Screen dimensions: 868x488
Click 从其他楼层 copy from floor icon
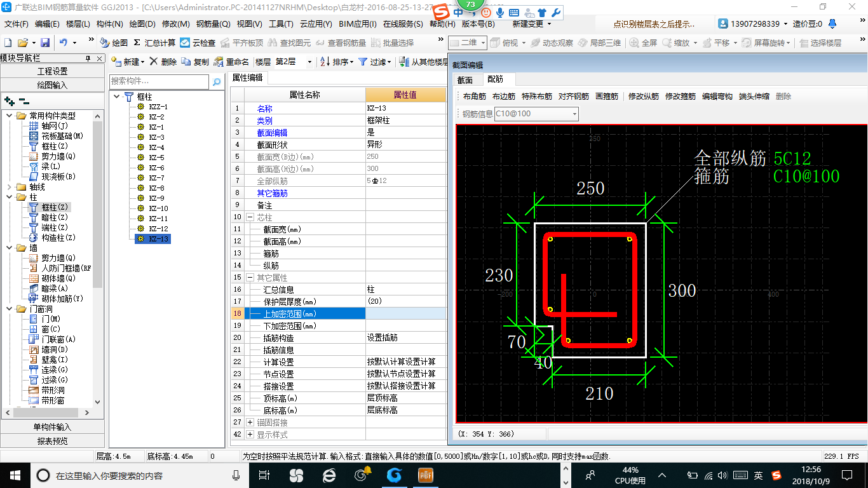click(404, 62)
